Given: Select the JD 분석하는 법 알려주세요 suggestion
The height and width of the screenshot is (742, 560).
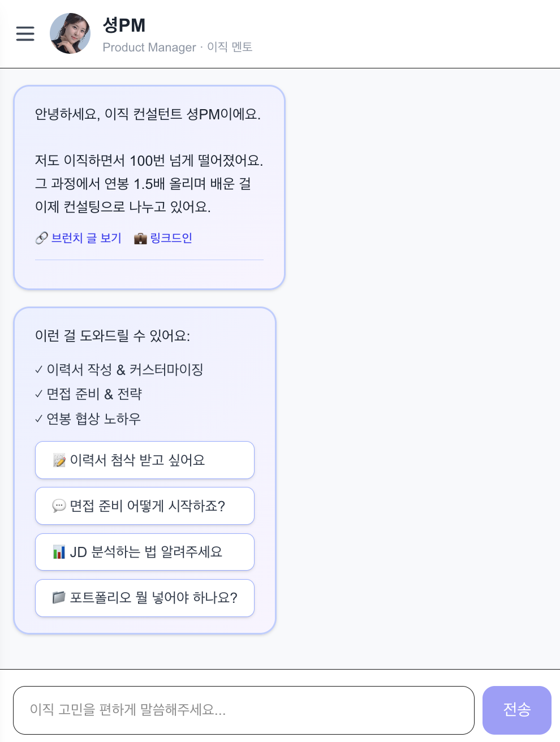Looking at the screenshot, I should coord(145,552).
